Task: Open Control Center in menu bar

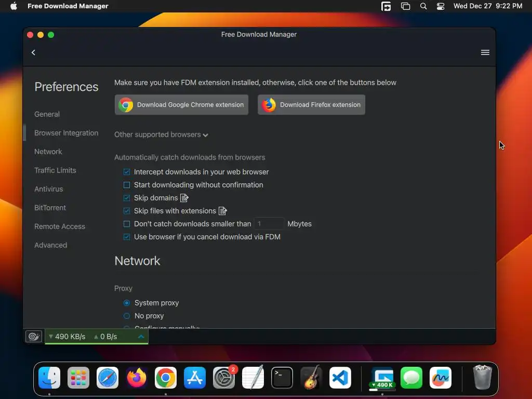Action: (441, 6)
